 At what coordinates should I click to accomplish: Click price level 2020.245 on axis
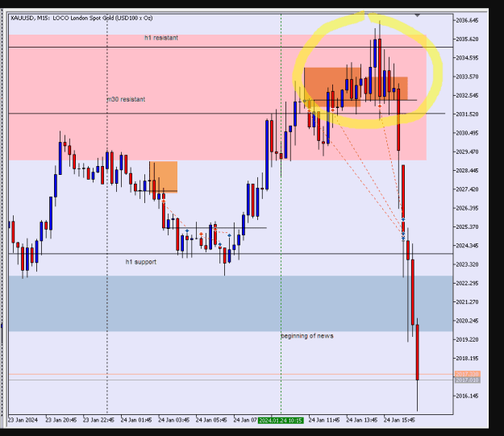467,321
